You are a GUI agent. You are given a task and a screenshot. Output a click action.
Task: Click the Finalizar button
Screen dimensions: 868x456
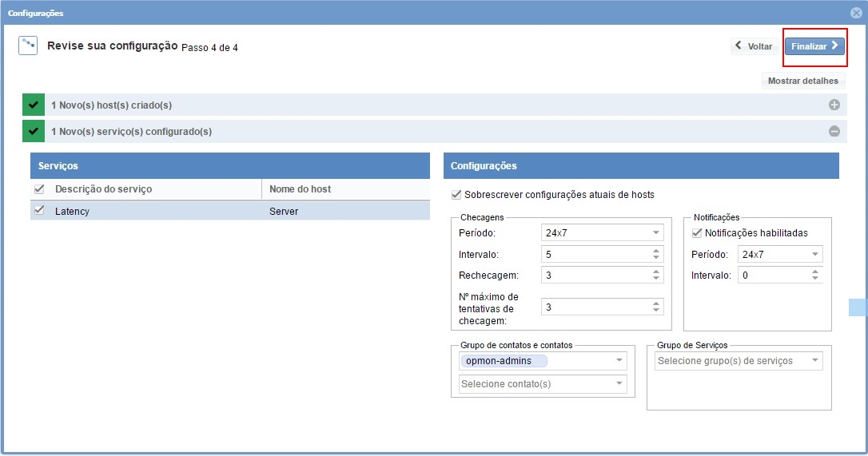tap(814, 46)
